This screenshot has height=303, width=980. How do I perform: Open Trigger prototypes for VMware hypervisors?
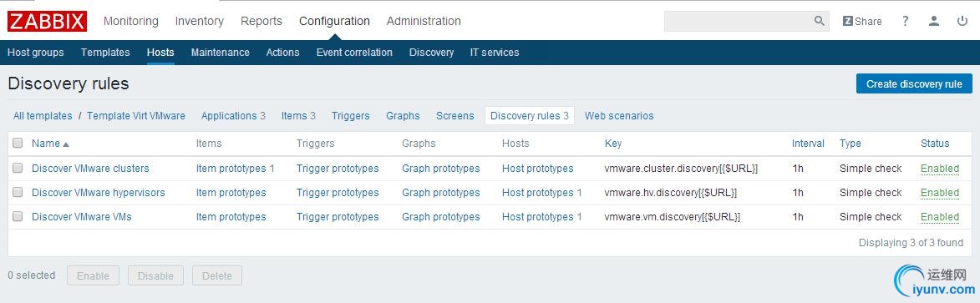click(338, 193)
